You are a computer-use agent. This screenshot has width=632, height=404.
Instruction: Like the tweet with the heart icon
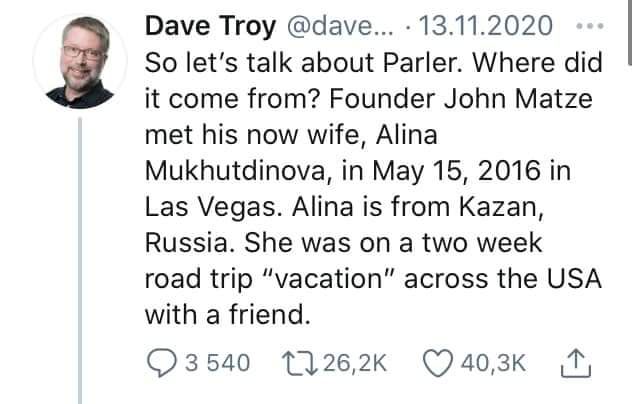[x=437, y=362]
